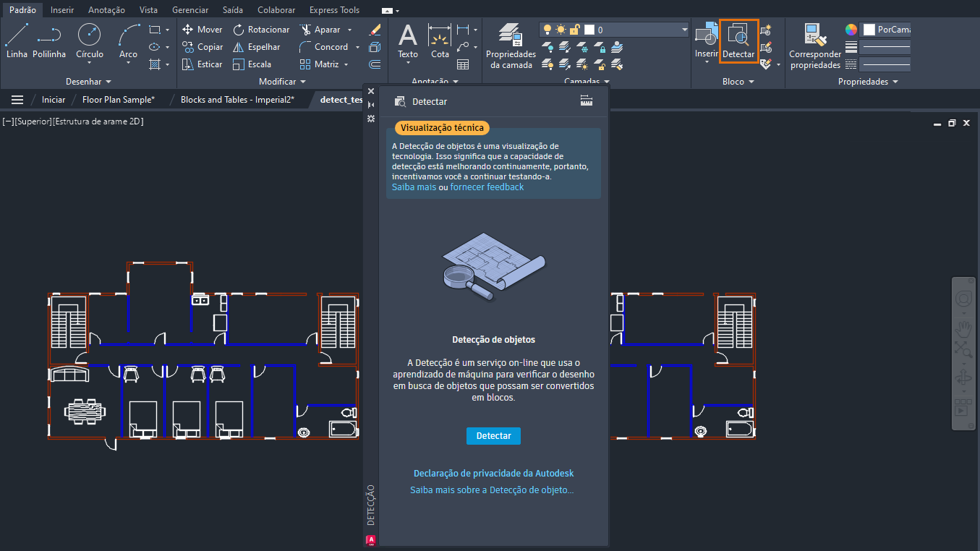Open the Saiba mais link
Image resolution: width=980 pixels, height=551 pixels.
point(414,187)
